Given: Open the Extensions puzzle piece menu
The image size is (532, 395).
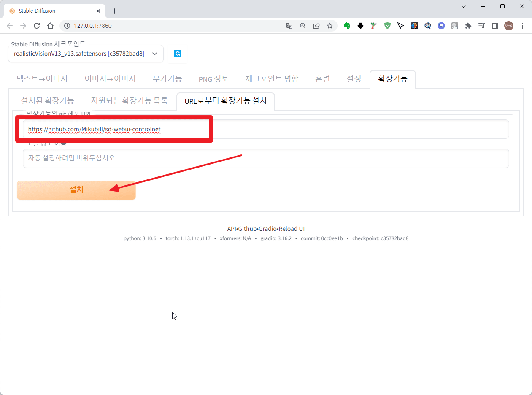Looking at the screenshot, I should click(468, 26).
